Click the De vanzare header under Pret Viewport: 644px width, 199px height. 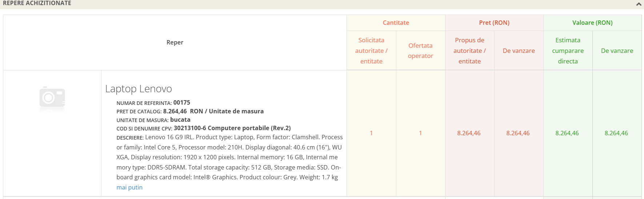tap(519, 51)
